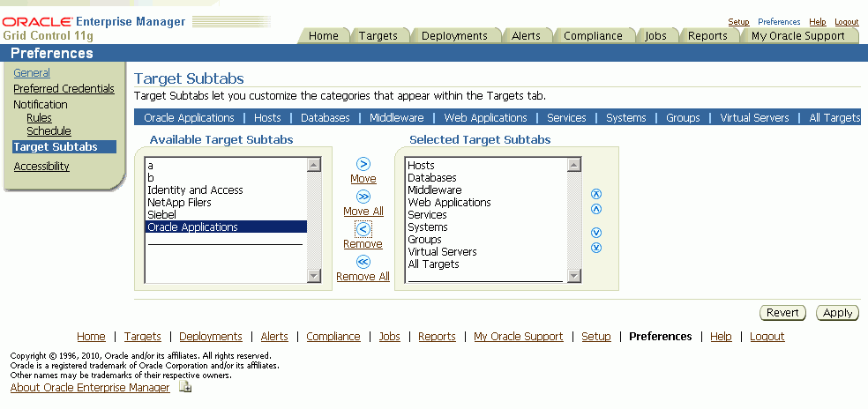Select Services in Selected Target Subtabs
The height and width of the screenshot is (409, 868).
tap(487, 215)
